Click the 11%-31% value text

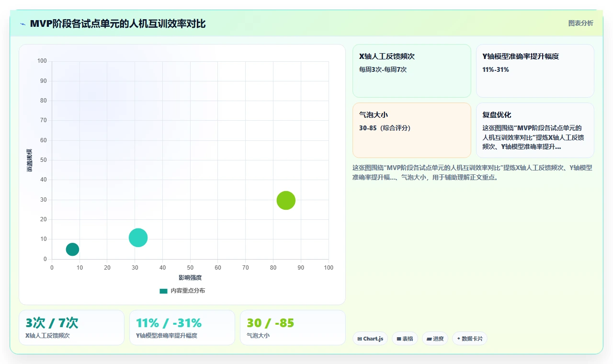(496, 69)
